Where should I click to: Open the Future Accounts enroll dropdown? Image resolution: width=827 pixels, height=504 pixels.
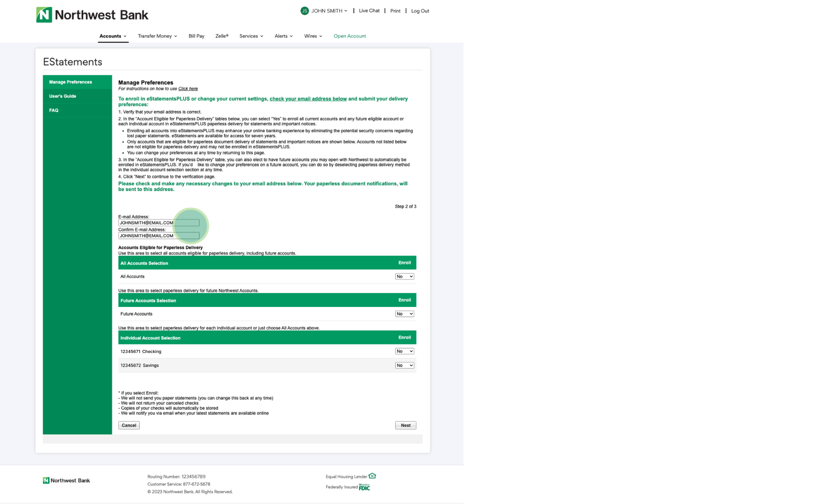[x=404, y=314]
